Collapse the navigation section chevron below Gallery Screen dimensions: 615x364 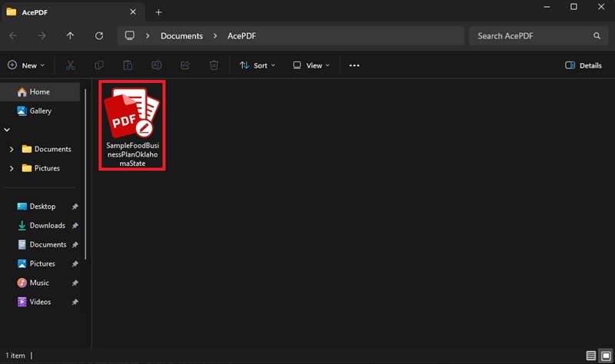7,130
